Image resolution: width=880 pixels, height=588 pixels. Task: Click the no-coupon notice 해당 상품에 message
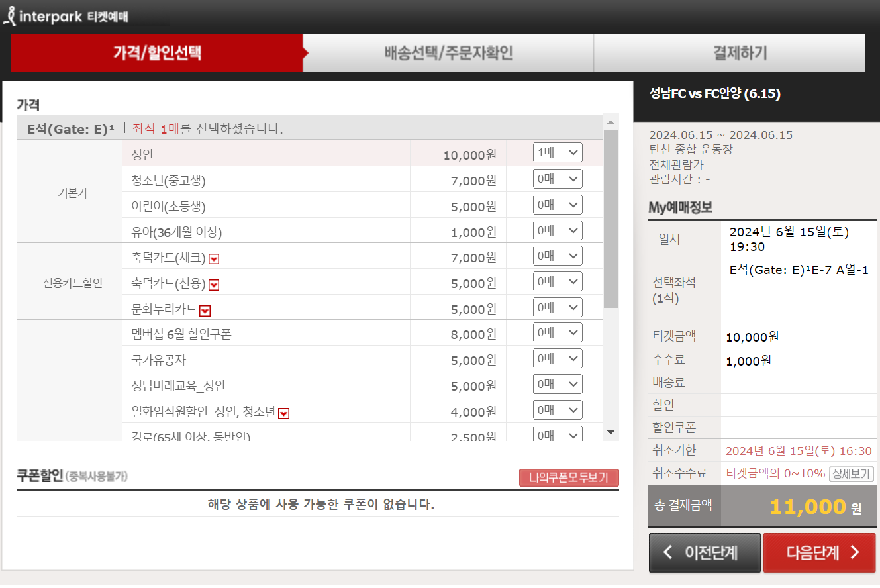click(x=321, y=505)
